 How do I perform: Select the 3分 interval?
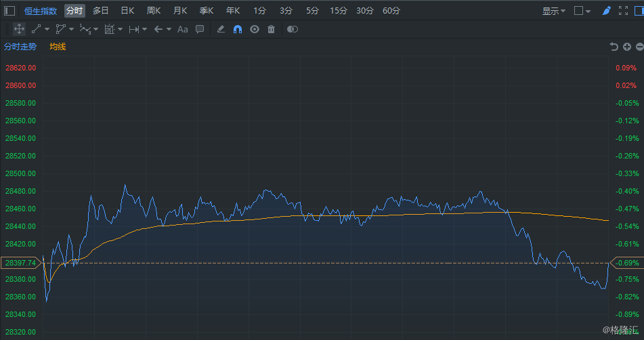[286, 11]
